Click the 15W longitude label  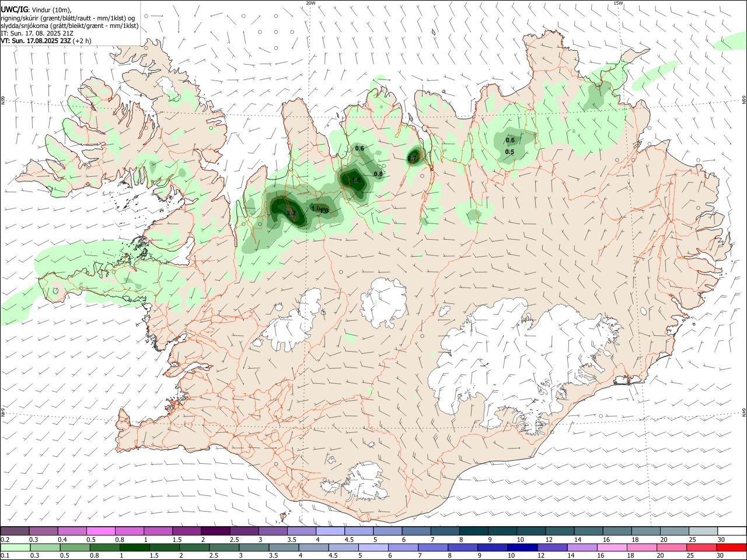tap(618, 3)
